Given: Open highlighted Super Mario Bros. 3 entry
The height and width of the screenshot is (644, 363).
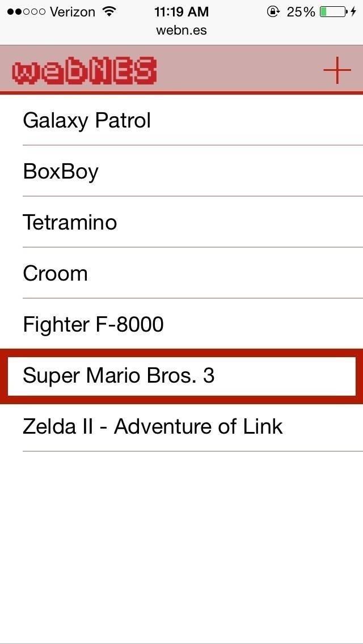Looking at the screenshot, I should click(119, 375).
